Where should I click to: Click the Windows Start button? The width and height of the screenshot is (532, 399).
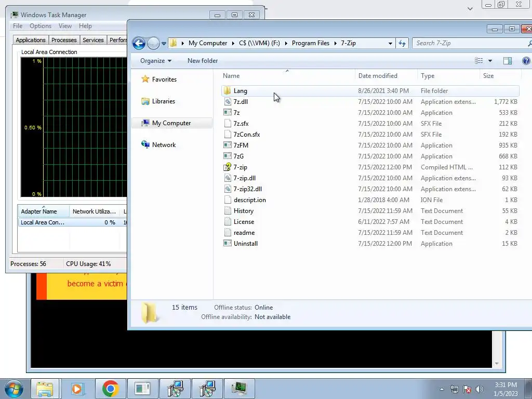click(14, 389)
